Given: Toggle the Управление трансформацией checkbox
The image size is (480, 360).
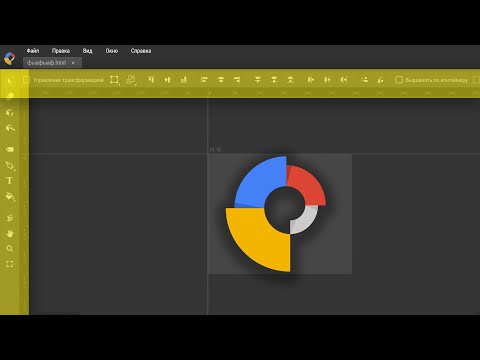Looking at the screenshot, I should (x=26, y=80).
